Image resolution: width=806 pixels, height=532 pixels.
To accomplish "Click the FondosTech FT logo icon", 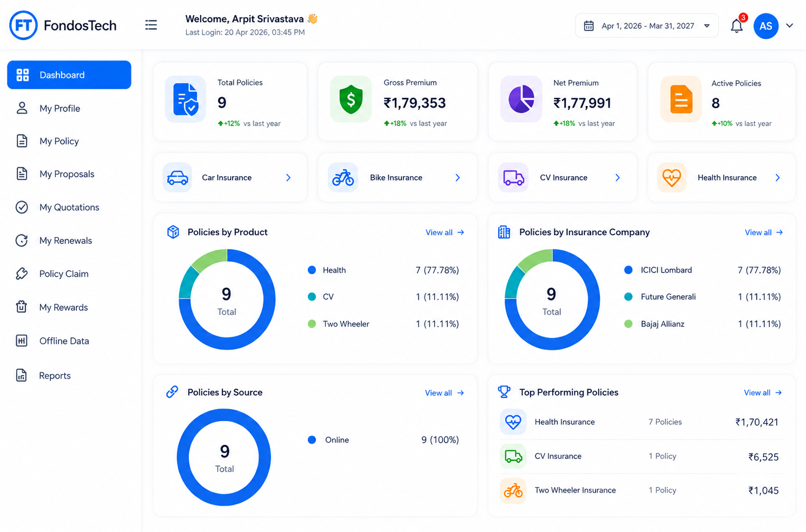I will (x=23, y=25).
